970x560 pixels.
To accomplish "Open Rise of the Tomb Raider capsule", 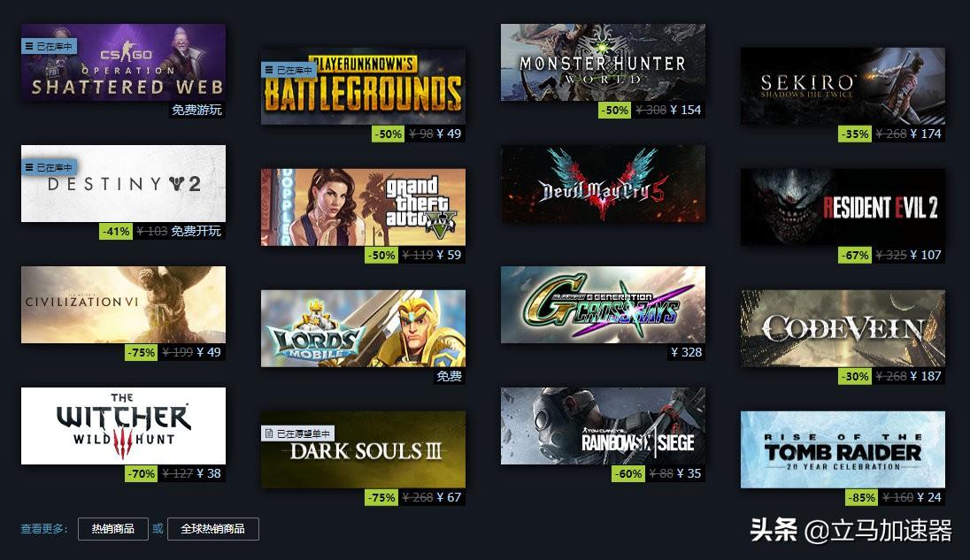I will coord(843,449).
